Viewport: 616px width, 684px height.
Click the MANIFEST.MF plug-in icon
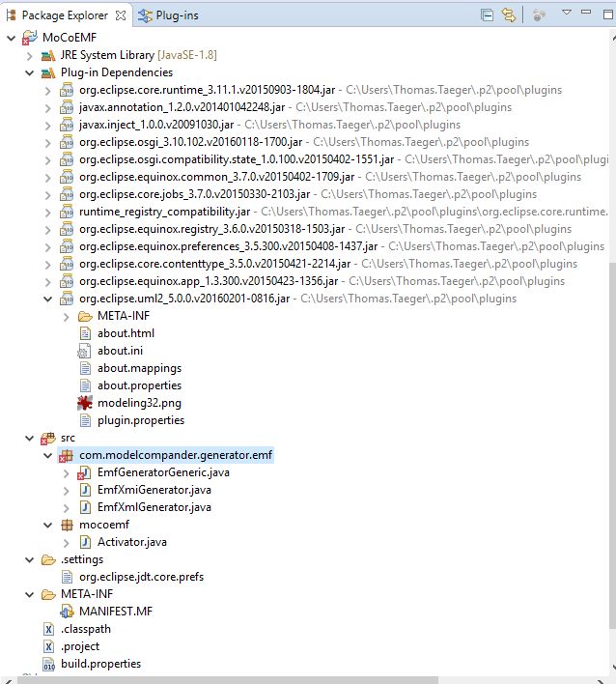coord(67,612)
